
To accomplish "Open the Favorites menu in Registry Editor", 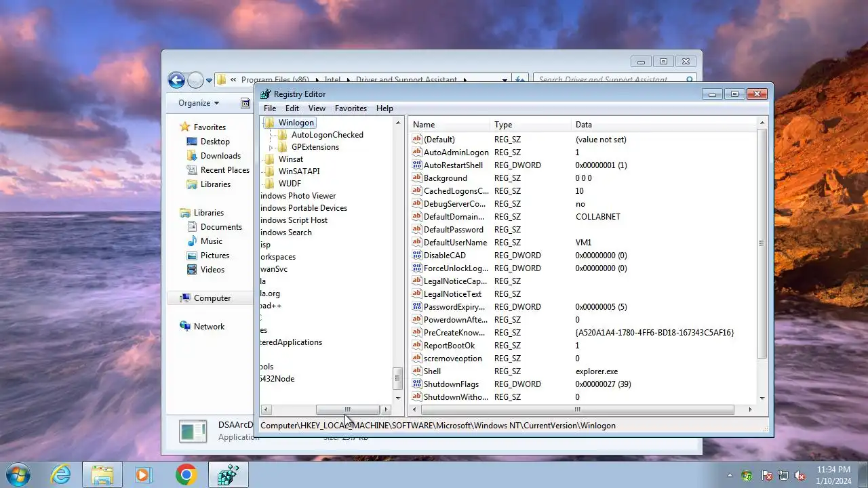I will coord(351,108).
